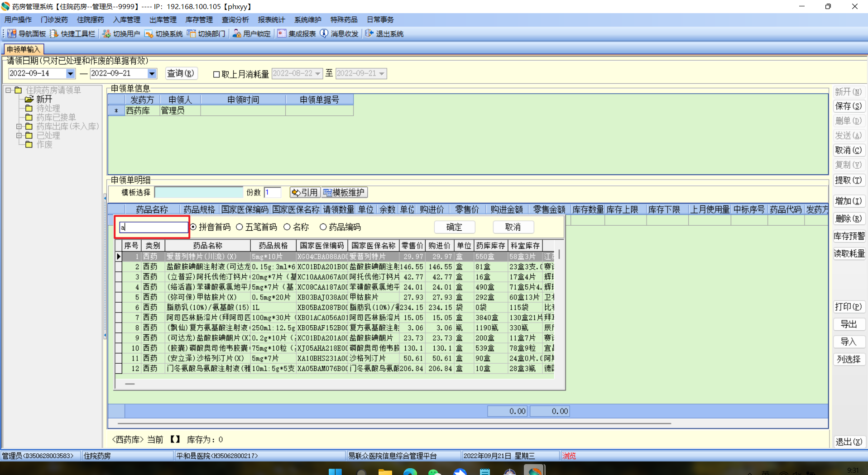Screen dimensions: 868x475
Task: Click the 快捷工具栏 toolbar icon
Action: [x=54, y=33]
